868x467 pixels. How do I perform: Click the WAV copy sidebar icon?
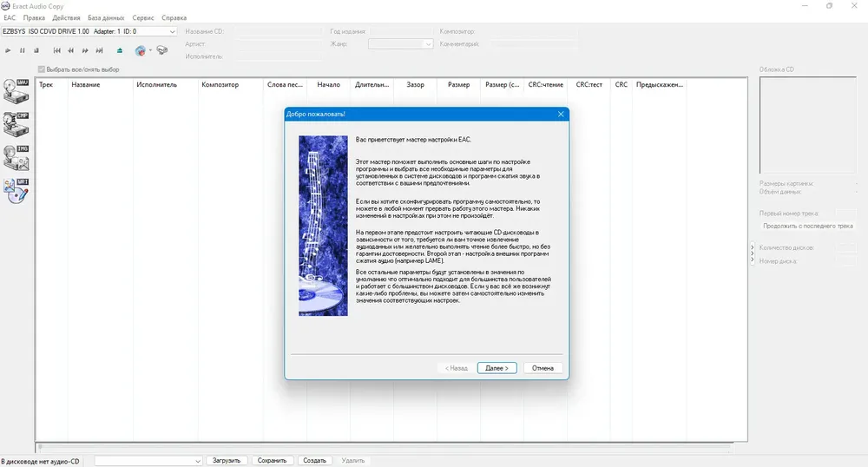[16, 91]
